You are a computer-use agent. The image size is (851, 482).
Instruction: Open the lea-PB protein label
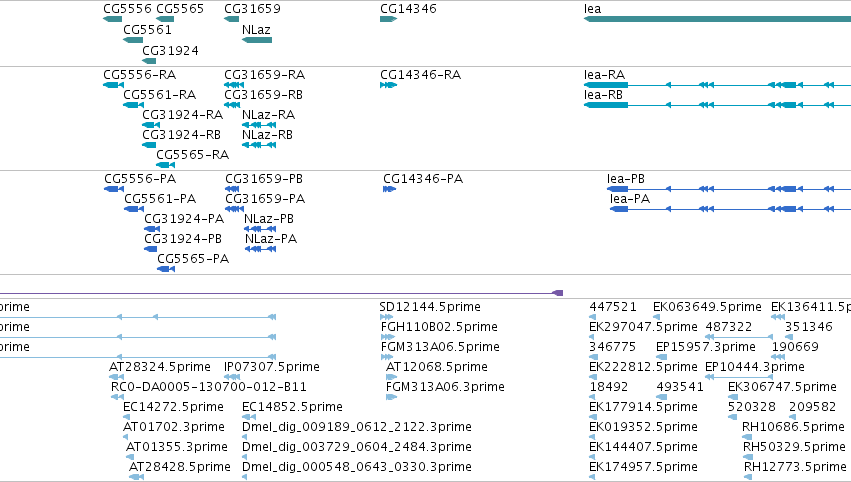626,179
